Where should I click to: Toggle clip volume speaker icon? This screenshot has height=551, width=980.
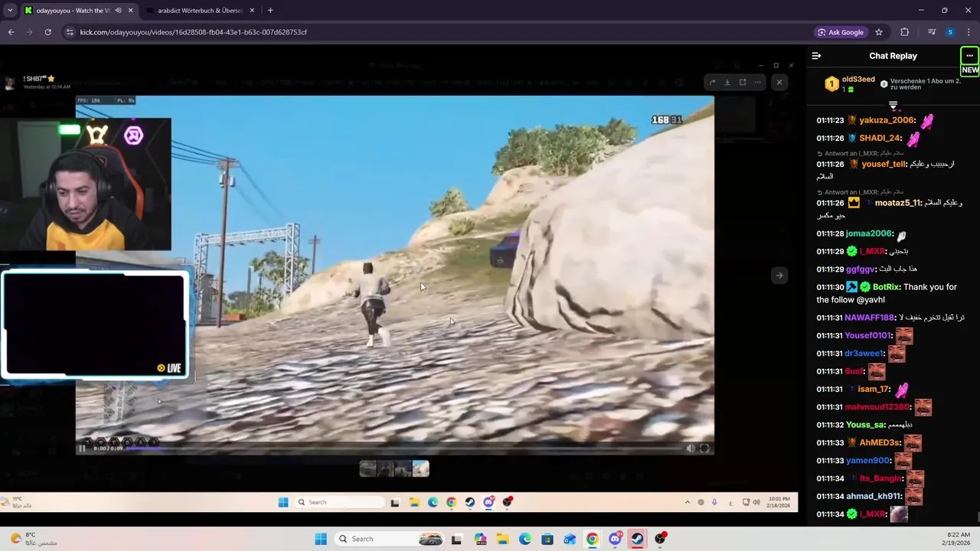coord(691,448)
